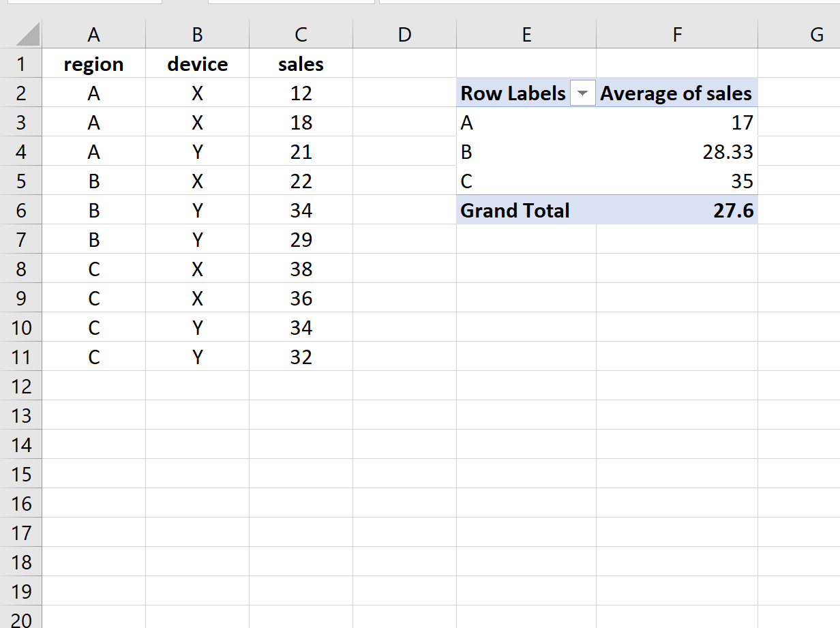Select the 28.33 average cell

(x=676, y=151)
